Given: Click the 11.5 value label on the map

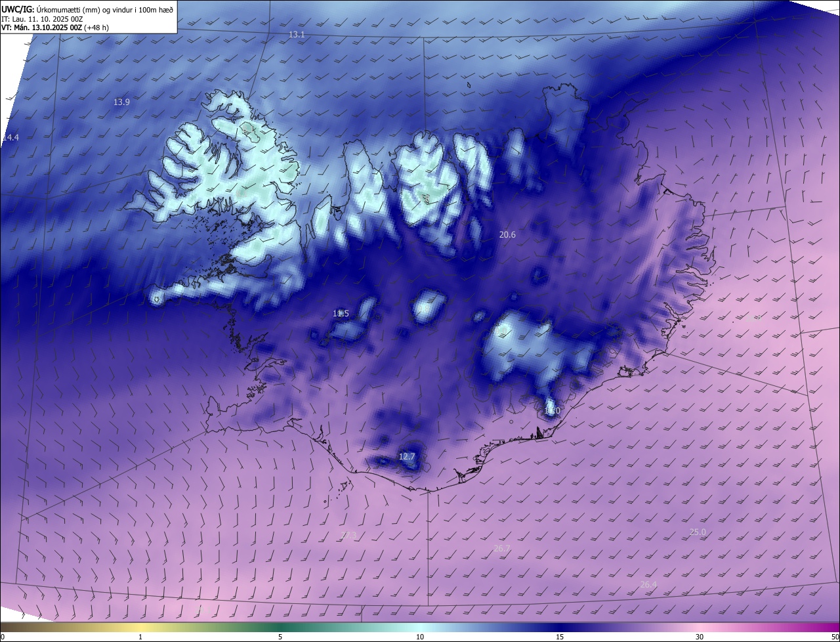Looking at the screenshot, I should [x=341, y=313].
